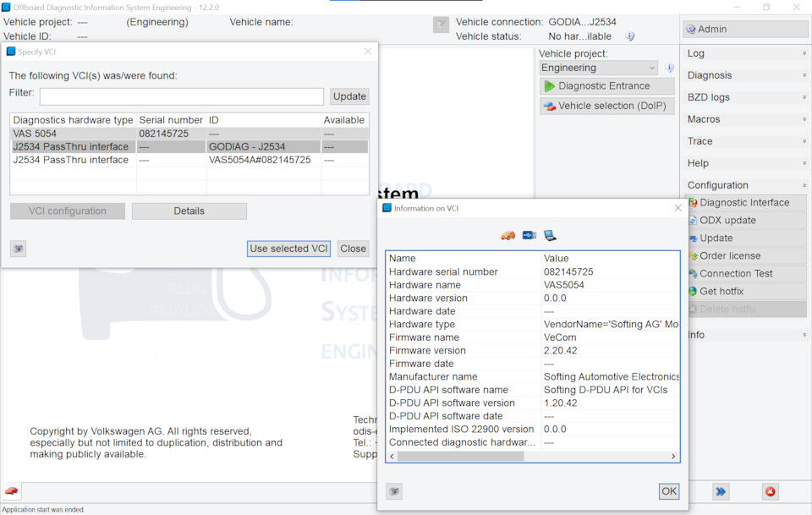
Task: Click the blue double-arrow forward icon
Action: click(x=721, y=491)
